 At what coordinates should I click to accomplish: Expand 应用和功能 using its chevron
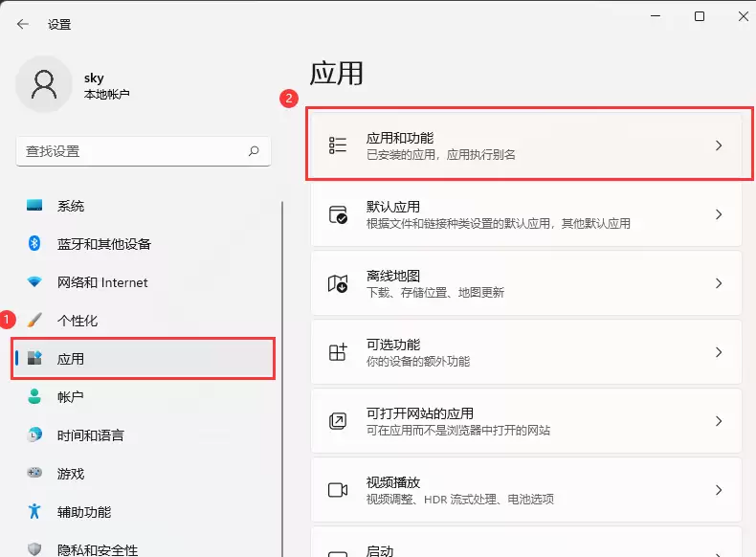(x=719, y=145)
